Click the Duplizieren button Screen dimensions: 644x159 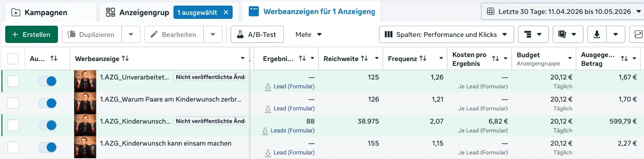[x=92, y=35]
